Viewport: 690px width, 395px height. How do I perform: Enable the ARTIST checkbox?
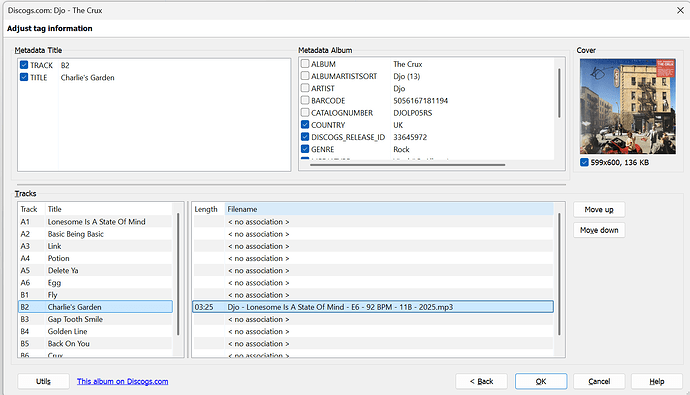click(305, 88)
